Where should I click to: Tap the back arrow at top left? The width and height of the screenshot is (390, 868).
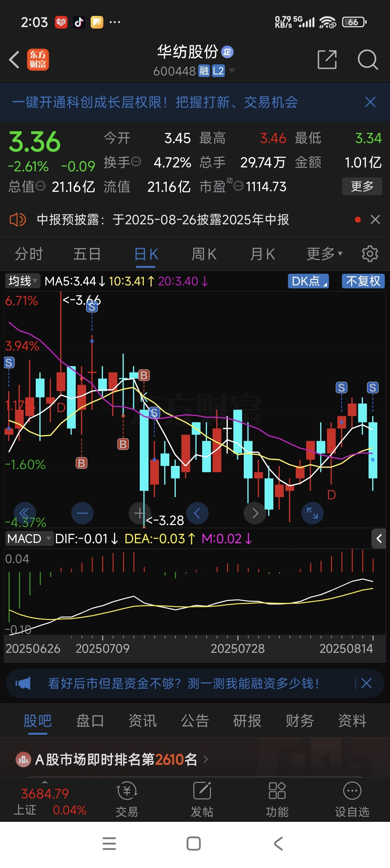coord(14,59)
